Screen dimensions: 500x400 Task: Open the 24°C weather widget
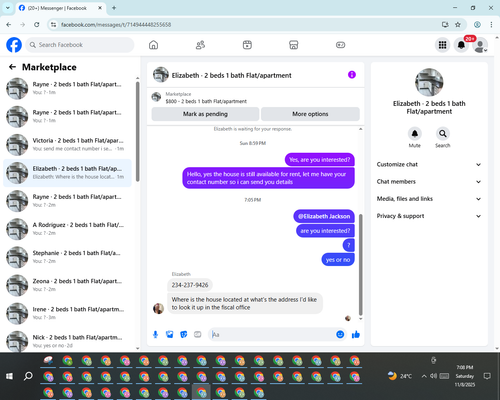coord(400,376)
